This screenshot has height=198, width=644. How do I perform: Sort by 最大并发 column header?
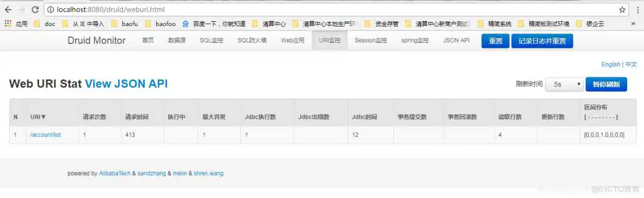[214, 117]
